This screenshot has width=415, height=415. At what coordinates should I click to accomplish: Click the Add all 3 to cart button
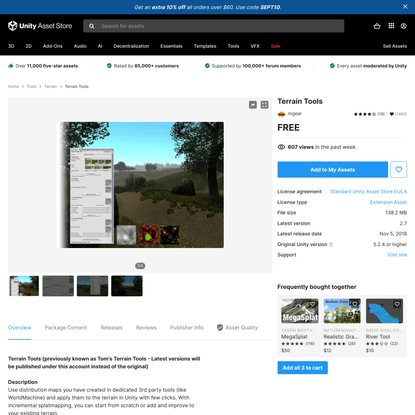[x=303, y=368]
